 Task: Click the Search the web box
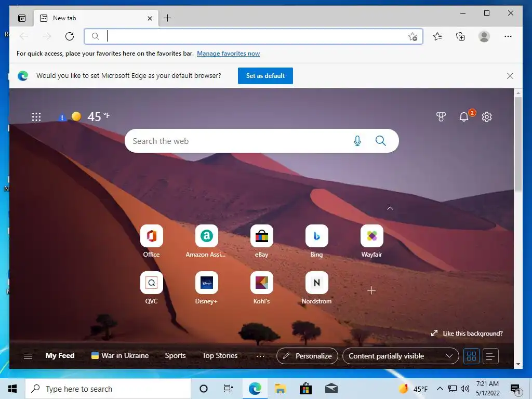tap(262, 141)
